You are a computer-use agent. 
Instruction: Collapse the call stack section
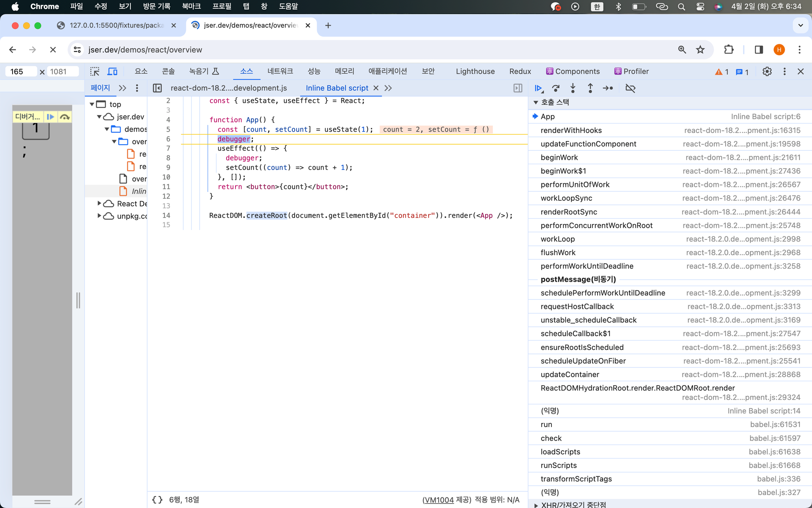(536, 102)
